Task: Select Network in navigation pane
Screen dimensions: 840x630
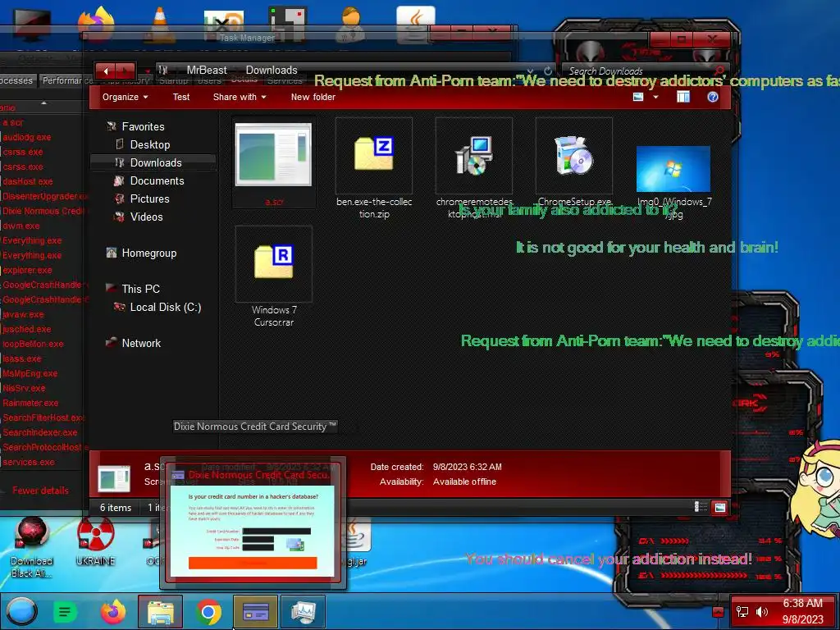Action: [141, 343]
